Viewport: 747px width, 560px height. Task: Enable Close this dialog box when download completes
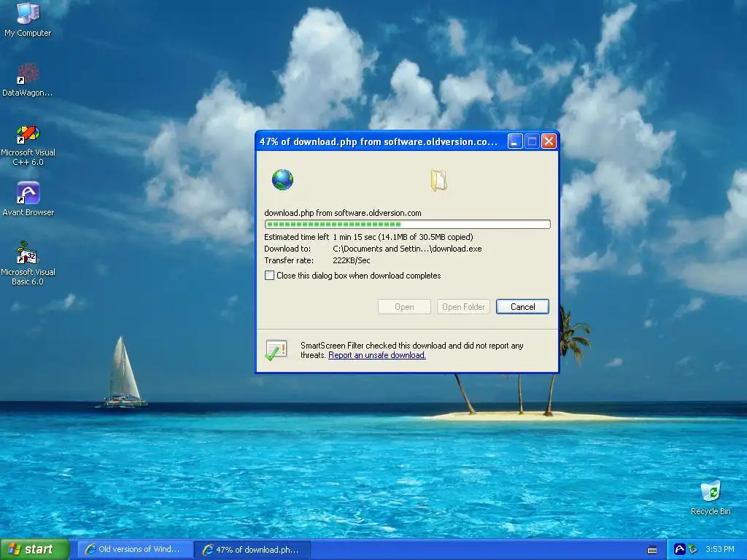point(270,275)
